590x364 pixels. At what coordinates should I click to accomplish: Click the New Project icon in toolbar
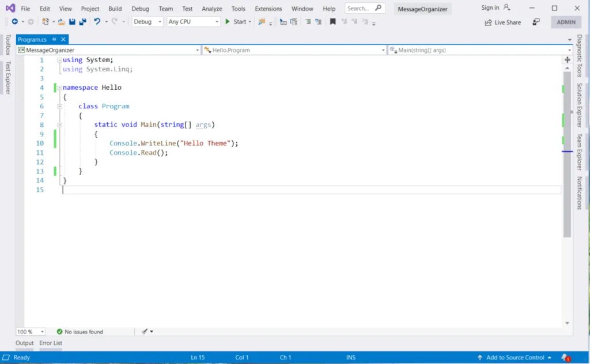click(x=46, y=22)
